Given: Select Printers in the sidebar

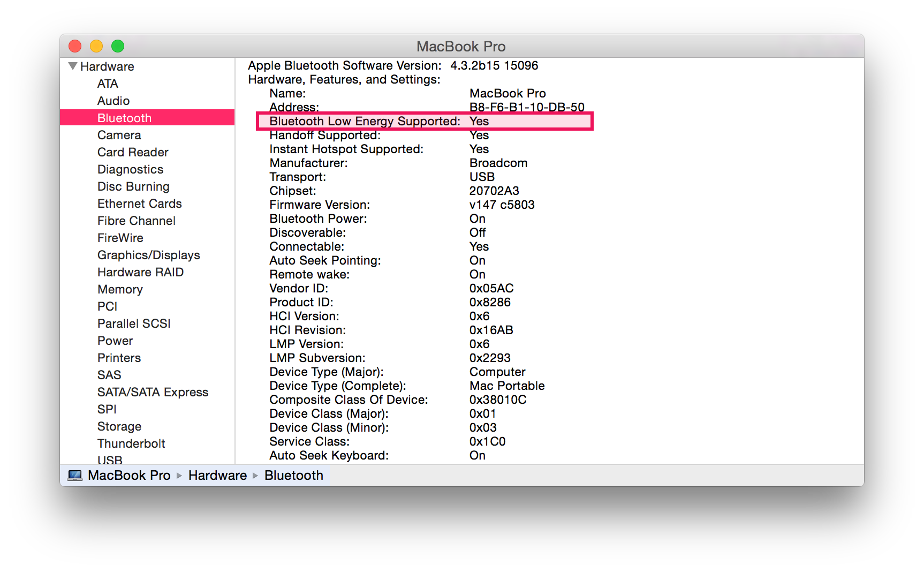Looking at the screenshot, I should (119, 358).
